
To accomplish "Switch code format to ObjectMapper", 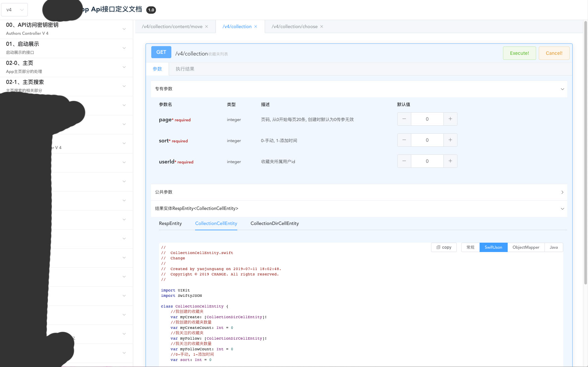I will pyautogui.click(x=526, y=247).
